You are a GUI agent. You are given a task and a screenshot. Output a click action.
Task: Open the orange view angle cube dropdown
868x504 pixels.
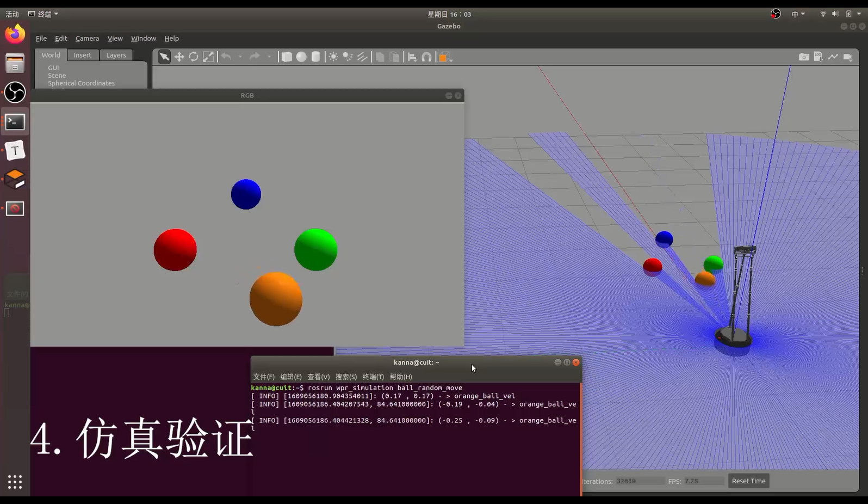(x=445, y=57)
